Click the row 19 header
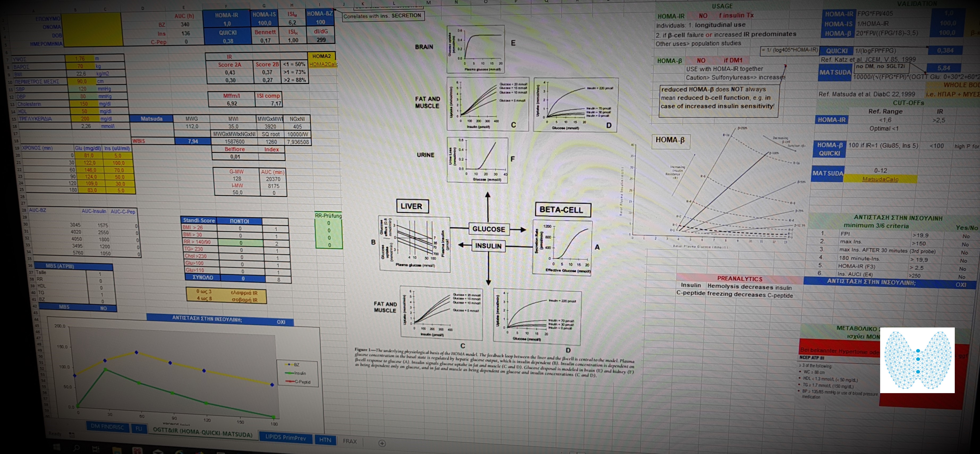The width and height of the screenshot is (980, 454). coord(17,148)
